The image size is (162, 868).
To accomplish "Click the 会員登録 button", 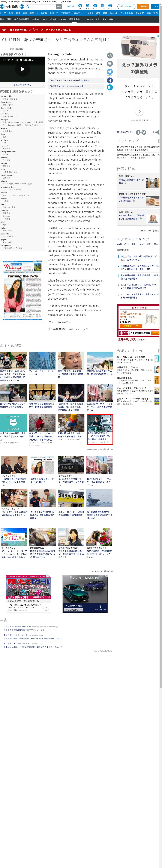I will coord(143,6).
